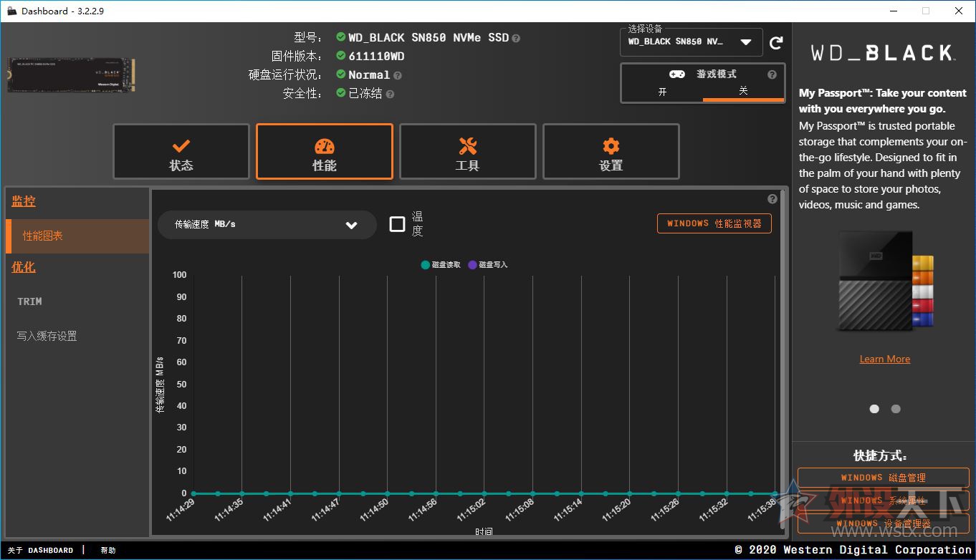Click the 游戏模式 help icon
This screenshot has height=560, width=976.
click(x=772, y=74)
